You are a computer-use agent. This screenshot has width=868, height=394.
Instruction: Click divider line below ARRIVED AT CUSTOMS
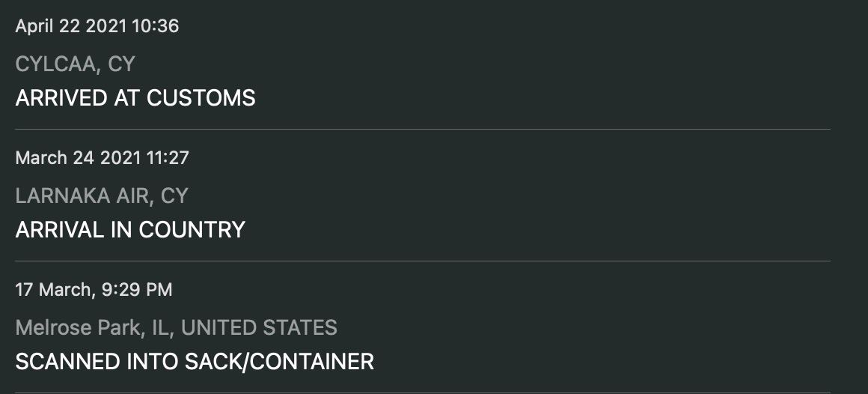tap(423, 130)
